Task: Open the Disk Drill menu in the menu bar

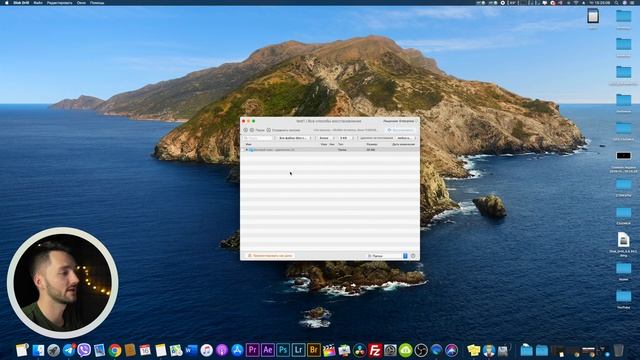Action: pos(21,2)
